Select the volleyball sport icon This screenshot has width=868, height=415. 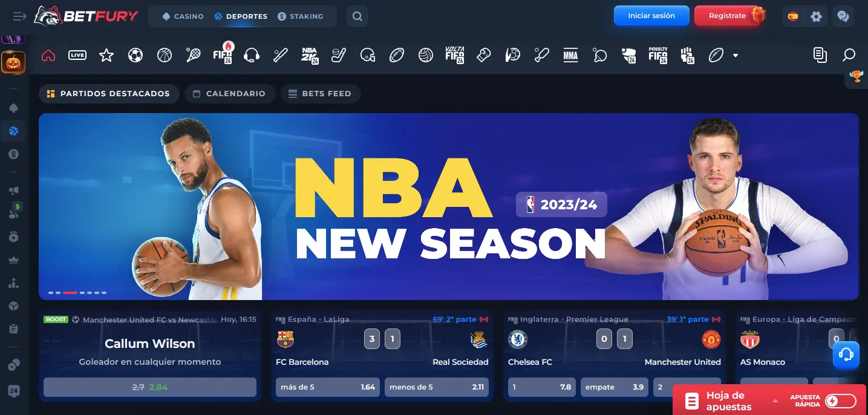tap(426, 56)
